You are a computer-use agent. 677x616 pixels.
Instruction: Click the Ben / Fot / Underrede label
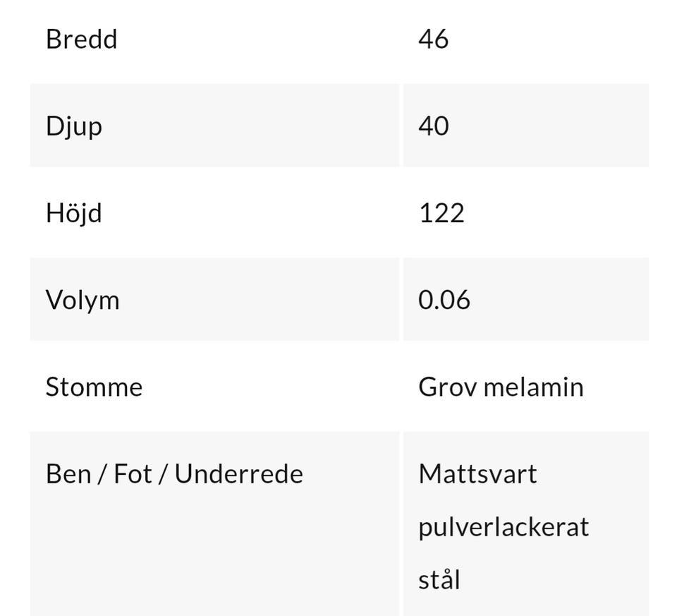pyautogui.click(x=174, y=474)
